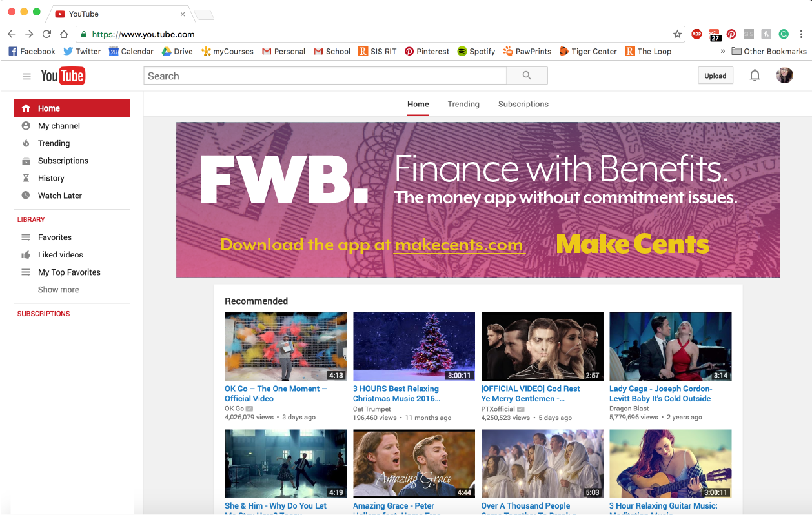Close the YouTube browser tab
Image resolution: width=812 pixels, height=515 pixels.
point(183,14)
